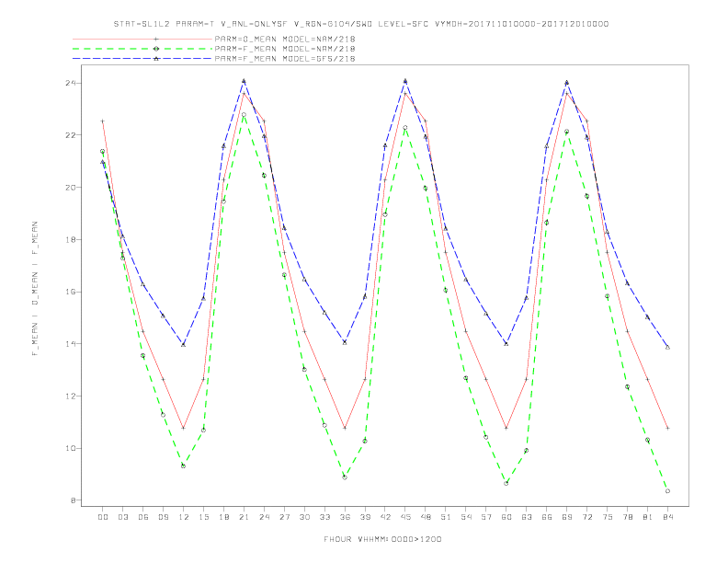Click x-axis tick label 51
The width and height of the screenshot is (728, 563).
coord(446,517)
